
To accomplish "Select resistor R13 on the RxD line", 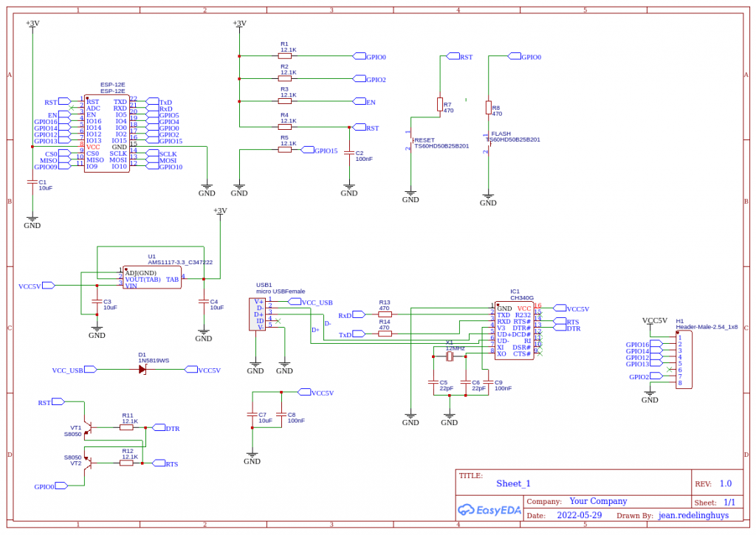I will 385,314.
